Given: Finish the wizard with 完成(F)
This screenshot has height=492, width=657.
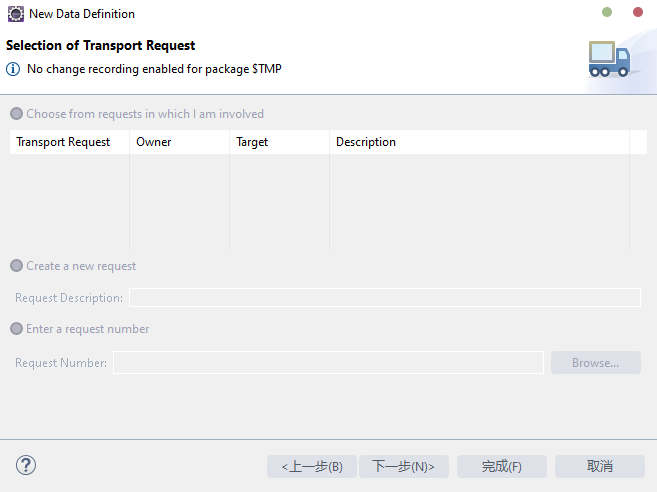Looking at the screenshot, I should point(502,467).
